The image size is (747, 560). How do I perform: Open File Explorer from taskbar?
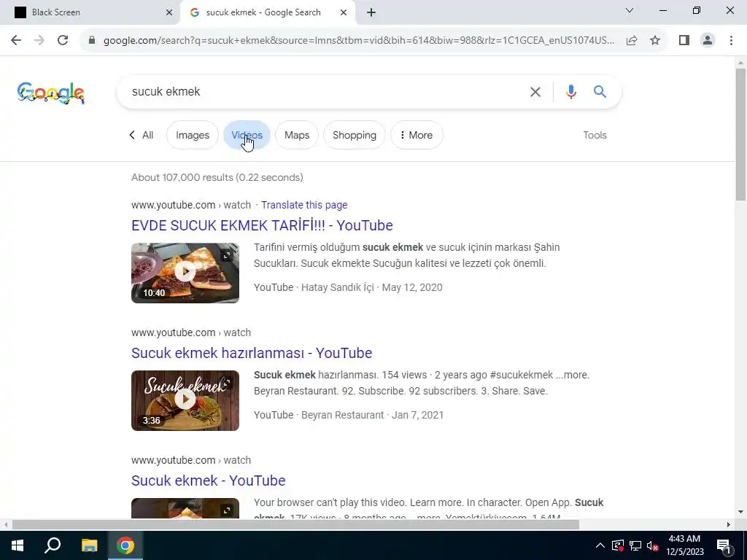tap(89, 545)
